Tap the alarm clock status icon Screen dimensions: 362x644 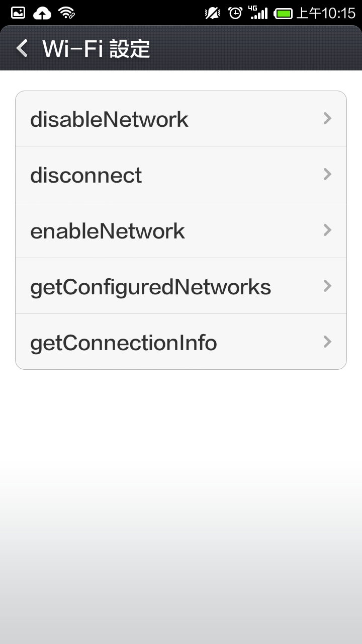tap(235, 13)
